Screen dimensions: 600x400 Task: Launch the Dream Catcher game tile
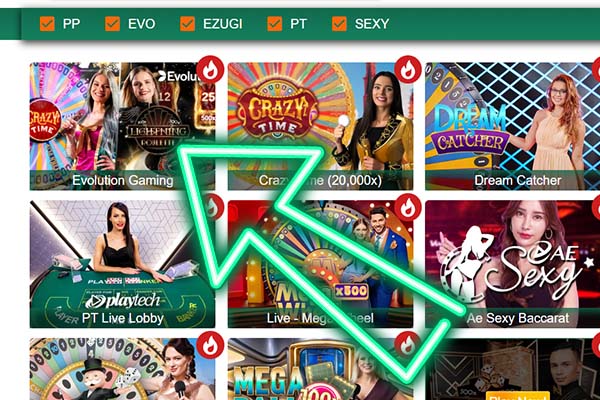pos(513,126)
